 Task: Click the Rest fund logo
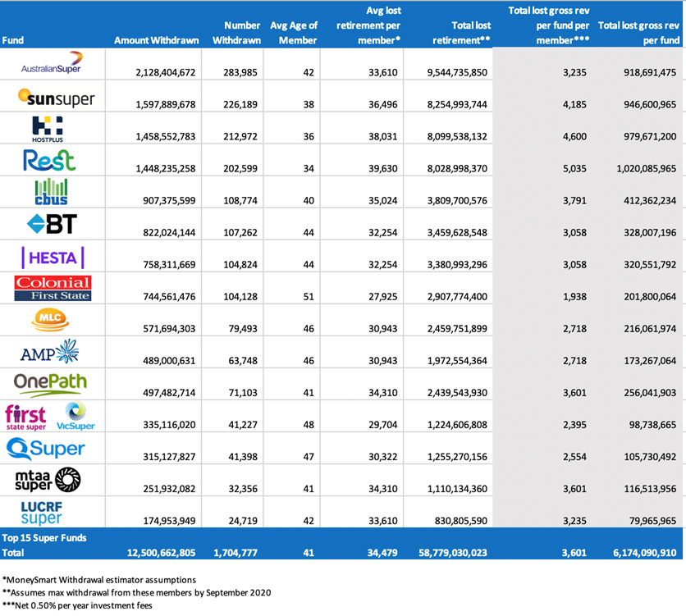pyautogui.click(x=49, y=160)
